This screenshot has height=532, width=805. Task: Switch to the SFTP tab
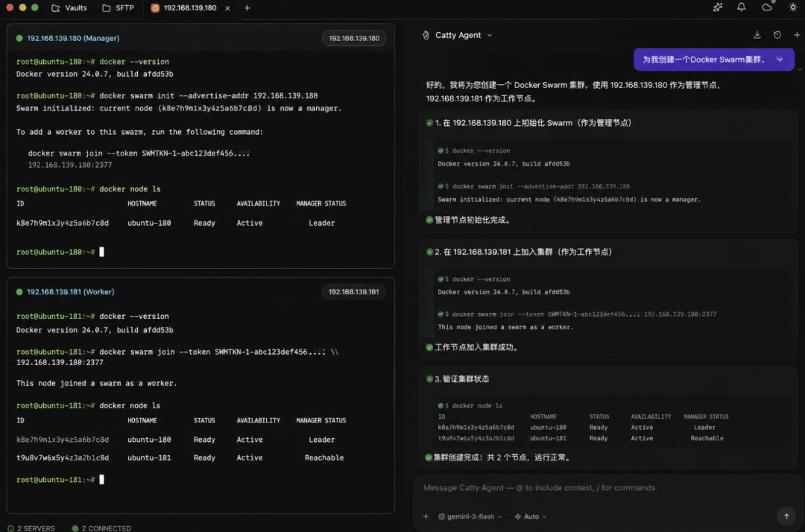(x=118, y=7)
